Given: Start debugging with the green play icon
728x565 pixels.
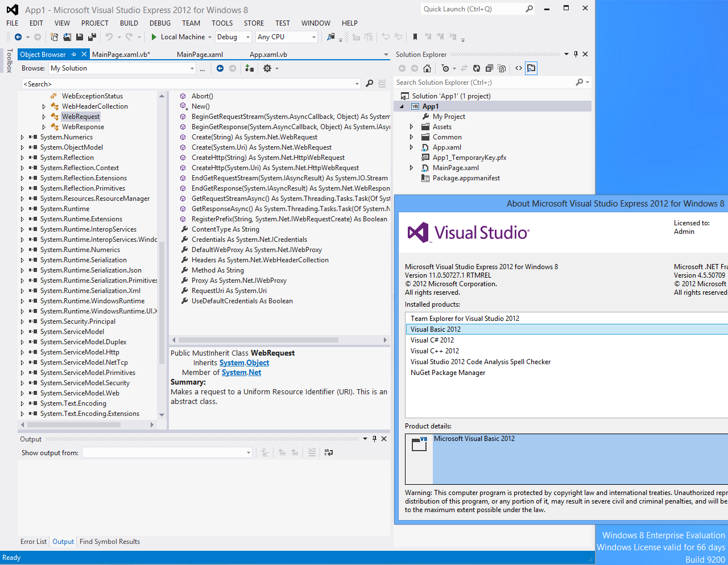Looking at the screenshot, I should 154,37.
